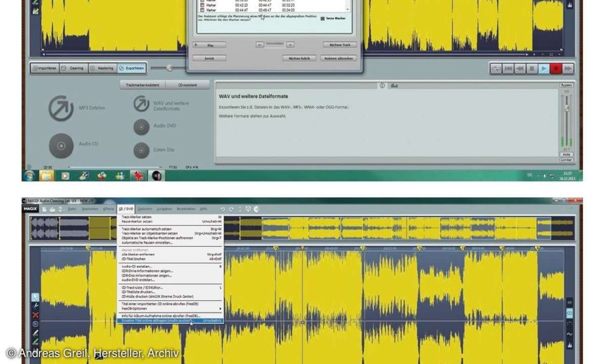607x364 pixels.
Task: Click the MP3 Dateien export icon
Action: pyautogui.click(x=61, y=108)
